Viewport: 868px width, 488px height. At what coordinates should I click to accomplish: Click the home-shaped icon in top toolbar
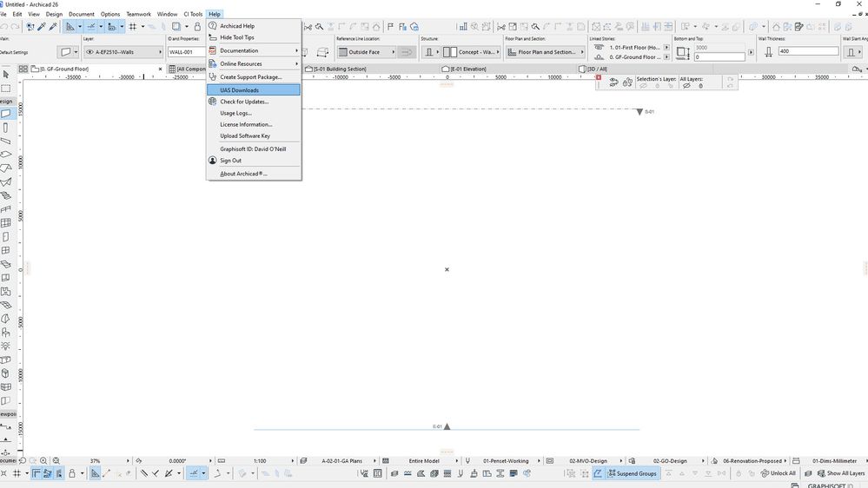tap(776, 27)
